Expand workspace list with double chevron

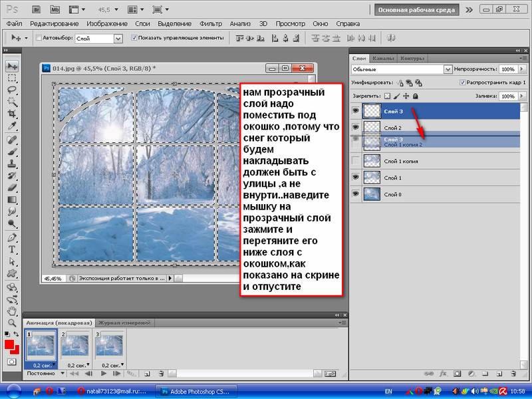click(469, 10)
